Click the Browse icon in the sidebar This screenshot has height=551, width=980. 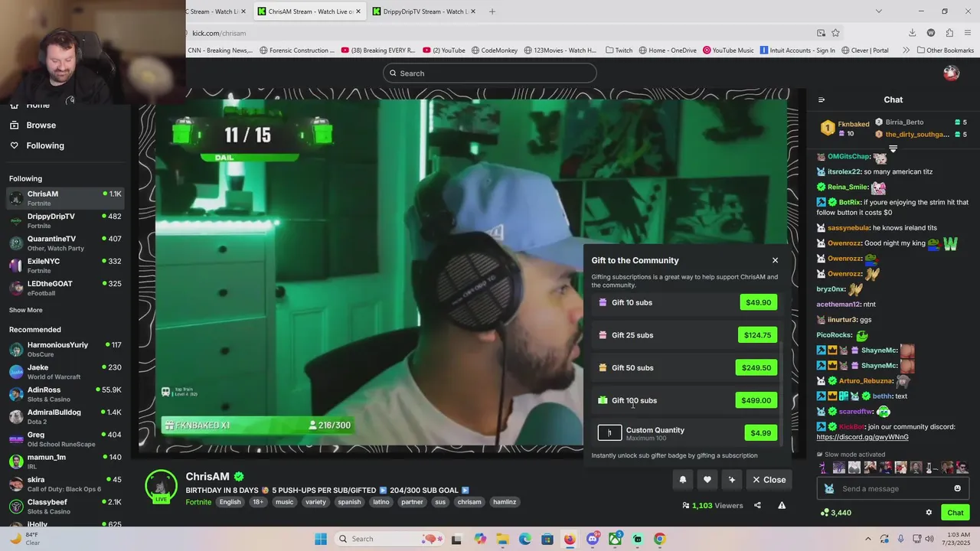click(x=14, y=125)
